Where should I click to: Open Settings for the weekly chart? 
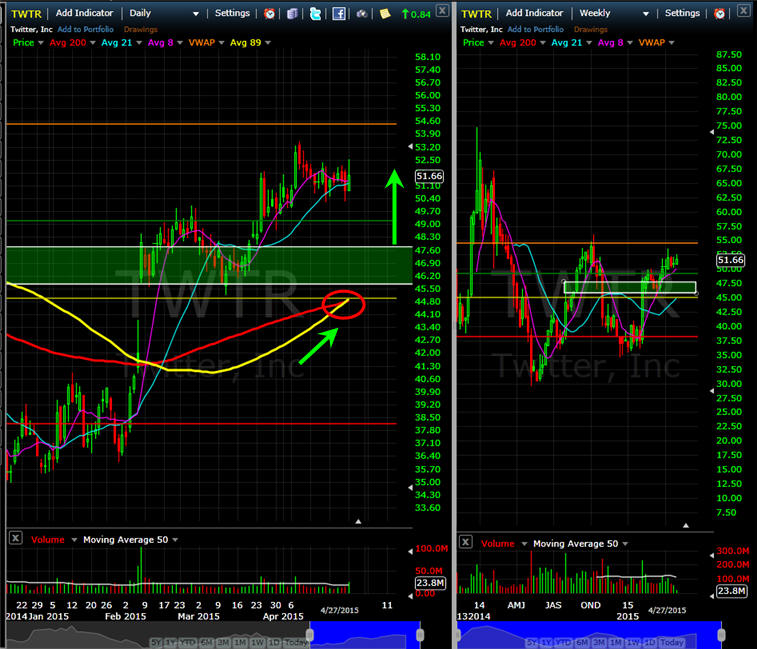(x=682, y=13)
